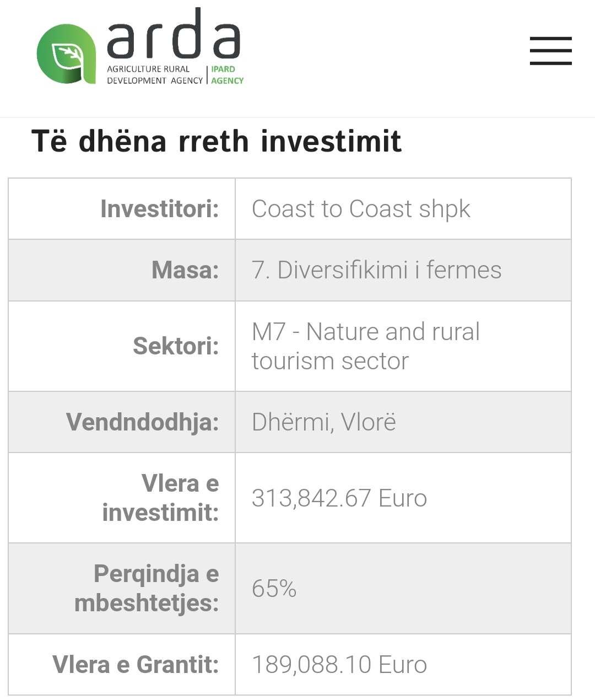Click the green 'IPARD AGENCY' label
Viewport: 595px width, 700px height.
point(227,75)
